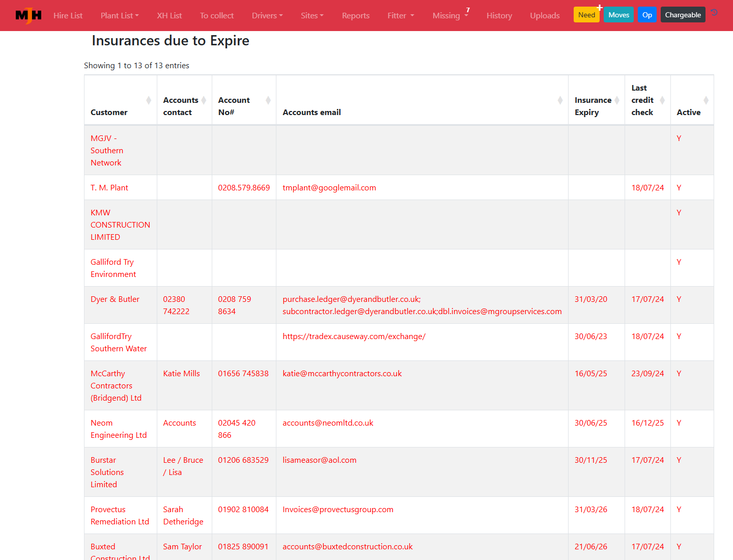Click account number 0208.579.8669
This screenshot has width=733, height=560.
(x=244, y=188)
